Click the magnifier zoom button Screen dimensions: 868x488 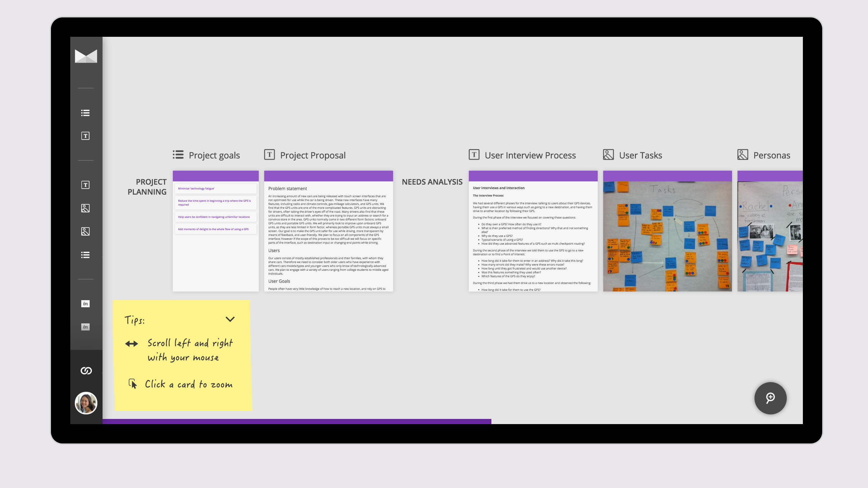click(x=770, y=398)
